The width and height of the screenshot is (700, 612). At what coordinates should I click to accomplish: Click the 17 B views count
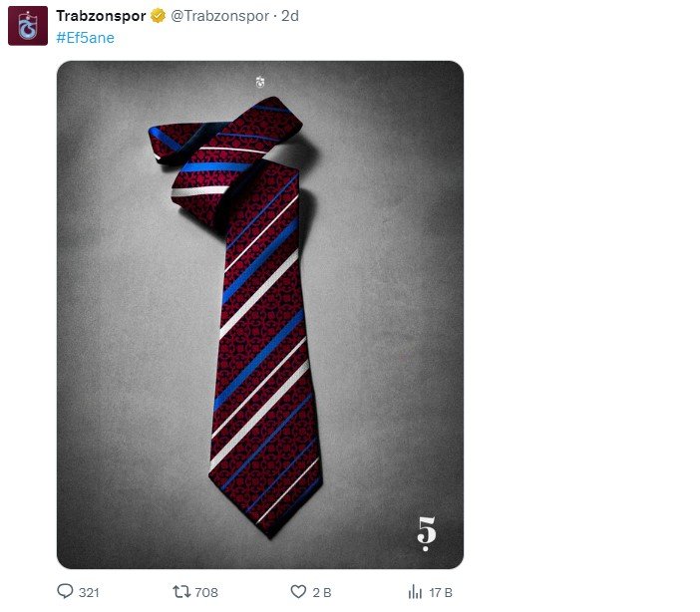pos(441,593)
